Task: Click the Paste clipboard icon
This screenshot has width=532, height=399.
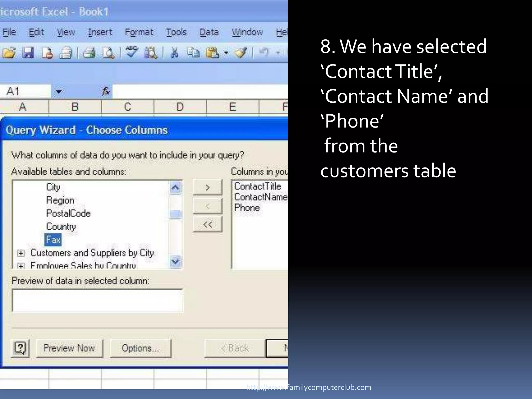Action: [x=212, y=52]
